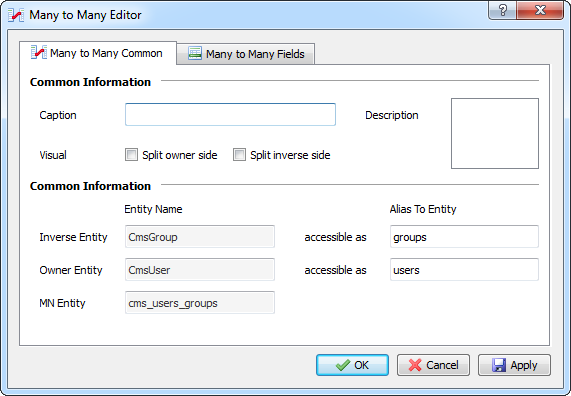
Task: Click the Entity Name heading
Action: [153, 209]
